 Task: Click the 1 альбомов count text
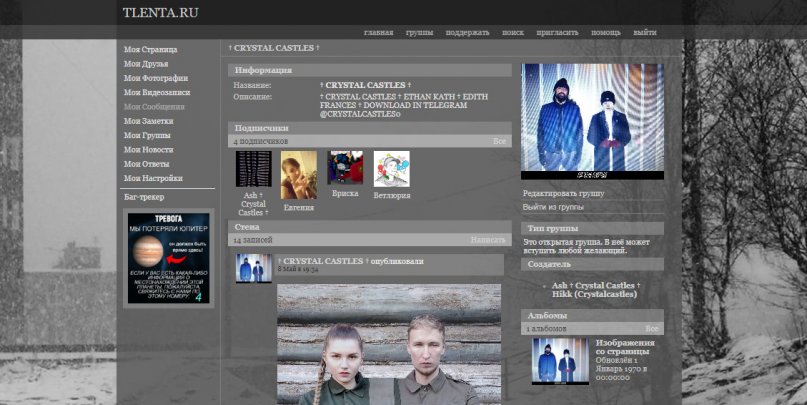[x=547, y=328]
